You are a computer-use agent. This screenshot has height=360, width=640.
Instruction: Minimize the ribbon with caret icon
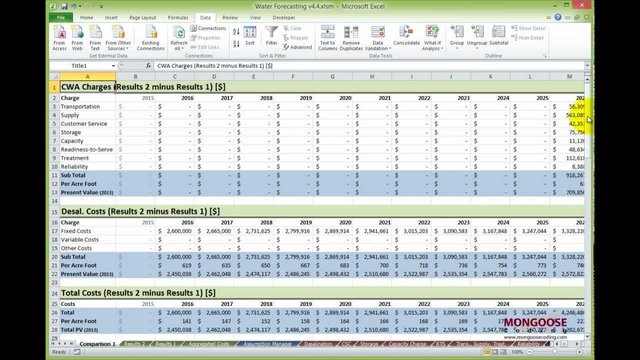[549, 18]
